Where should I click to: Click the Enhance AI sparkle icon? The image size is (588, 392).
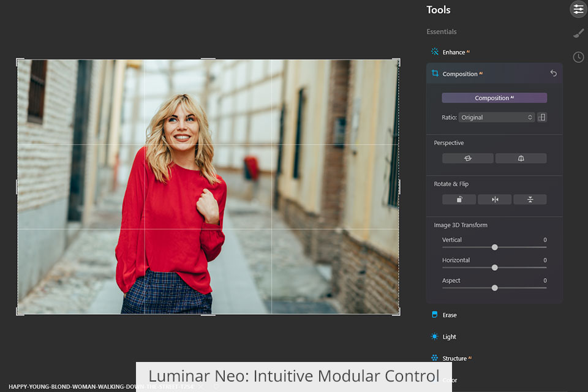(x=435, y=52)
